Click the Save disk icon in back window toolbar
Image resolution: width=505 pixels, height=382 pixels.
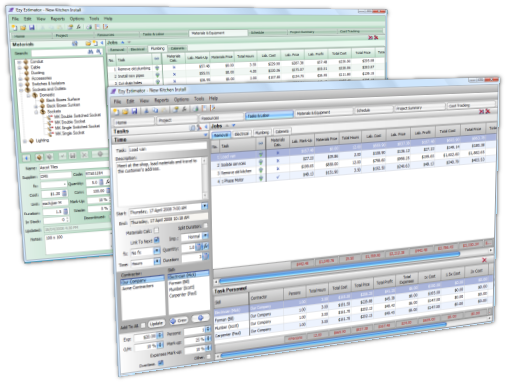click(32, 27)
